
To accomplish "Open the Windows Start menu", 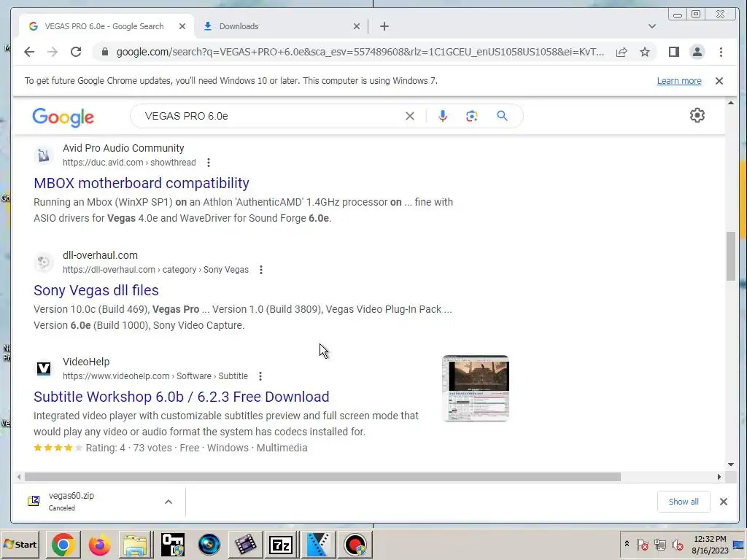I will (20, 544).
